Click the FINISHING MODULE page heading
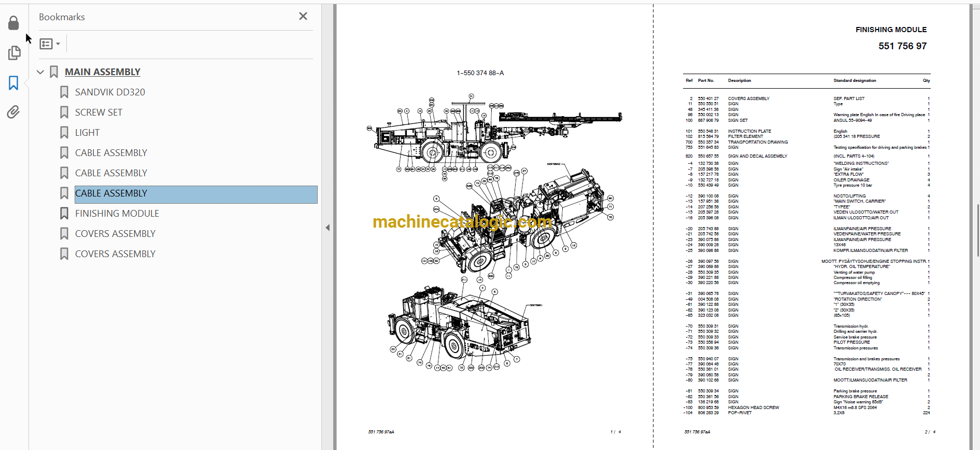The height and width of the screenshot is (450, 980). 891,30
